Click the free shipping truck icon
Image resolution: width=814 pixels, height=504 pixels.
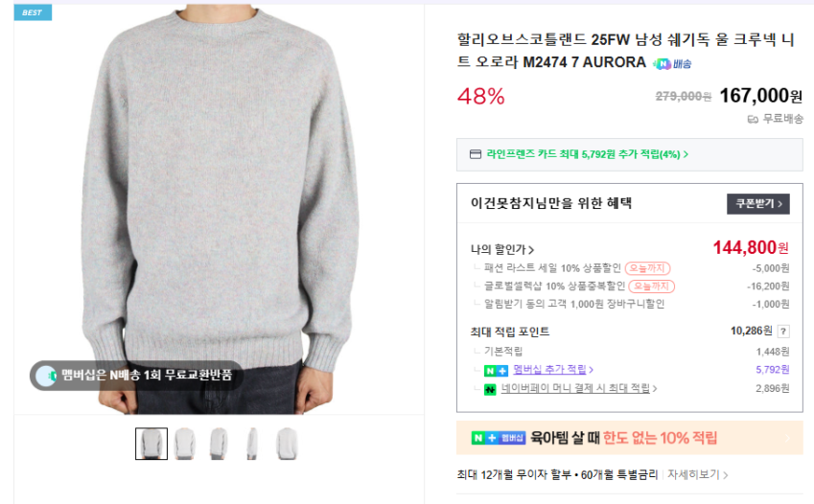[753, 120]
